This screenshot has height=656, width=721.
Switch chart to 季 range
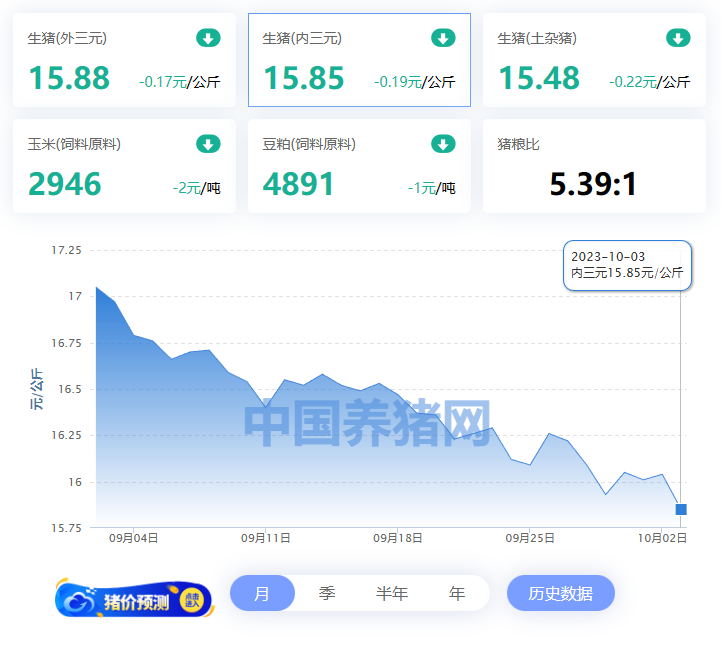pyautogui.click(x=327, y=593)
